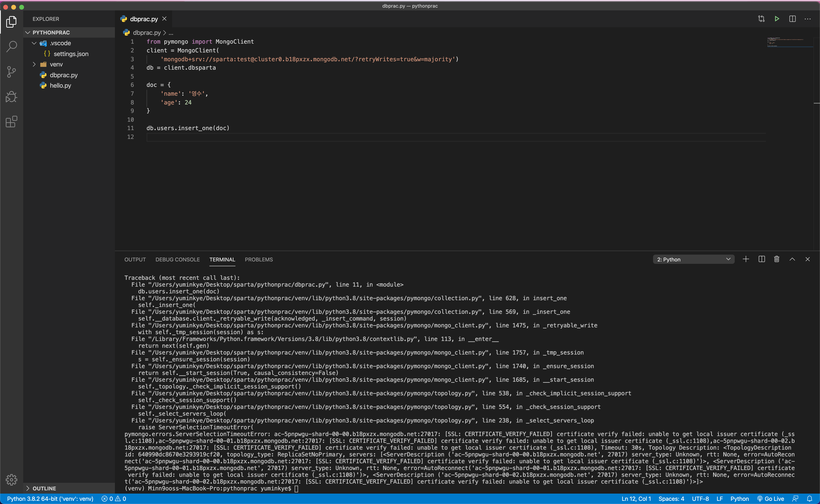Open the Explorer view in the activity bar

(x=11, y=22)
